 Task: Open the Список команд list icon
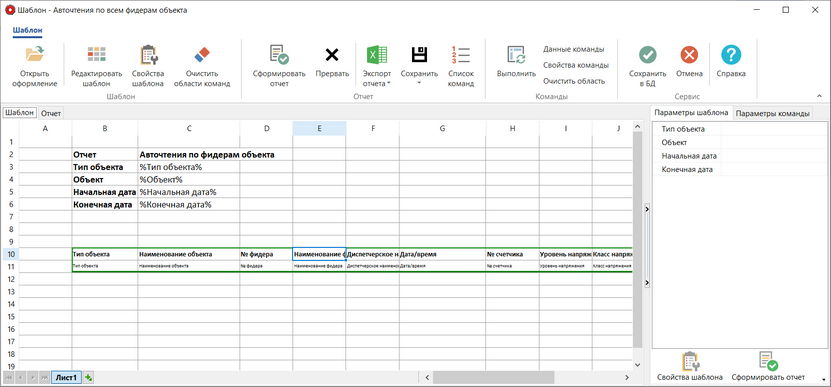pyautogui.click(x=461, y=54)
